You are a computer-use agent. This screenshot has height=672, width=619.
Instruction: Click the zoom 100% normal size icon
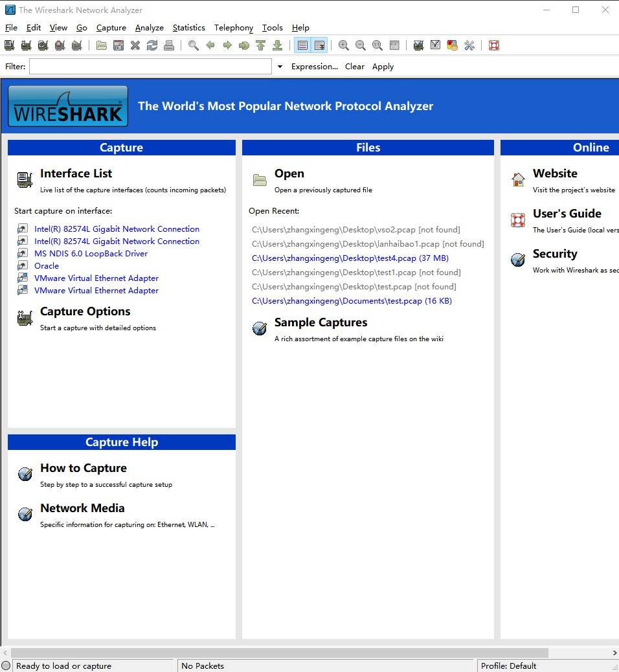[x=377, y=45]
